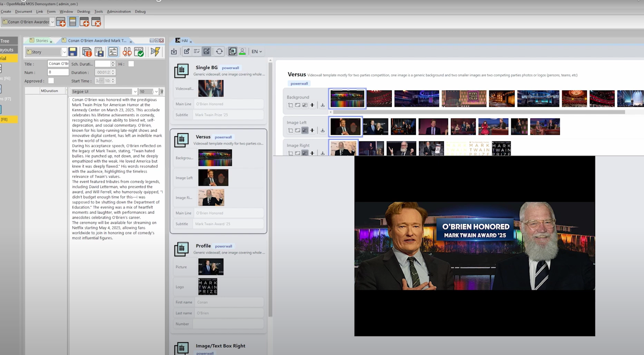Select the Mark Twain Prize stage background thumbnail
Screen dimensions: 644x355
[x=464, y=99]
